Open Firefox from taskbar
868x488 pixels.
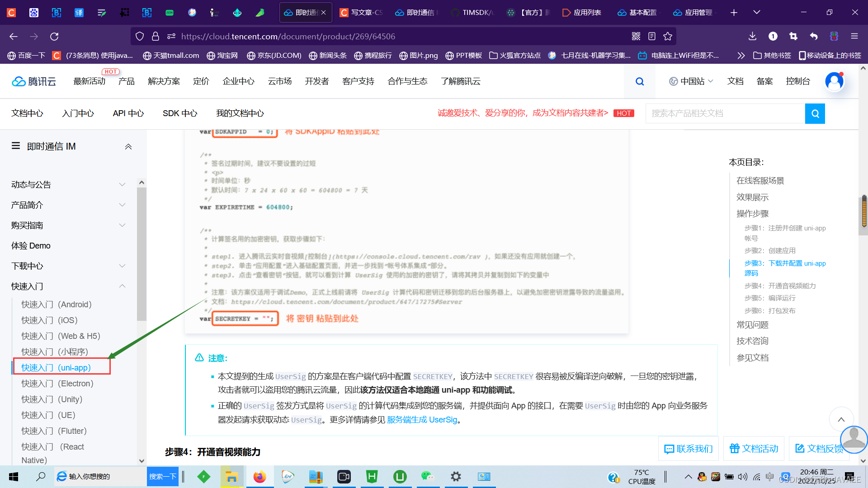(259, 476)
